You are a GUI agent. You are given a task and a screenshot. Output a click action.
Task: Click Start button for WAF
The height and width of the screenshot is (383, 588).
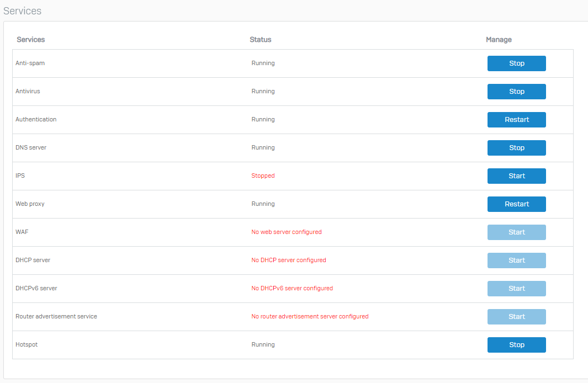(x=516, y=232)
